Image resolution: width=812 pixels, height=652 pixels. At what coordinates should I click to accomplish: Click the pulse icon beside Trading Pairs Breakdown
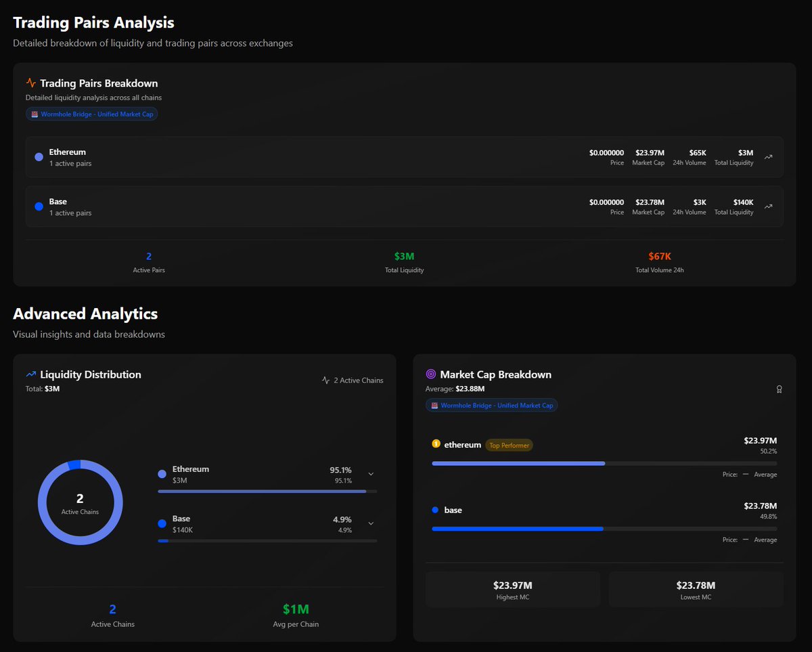pos(31,83)
